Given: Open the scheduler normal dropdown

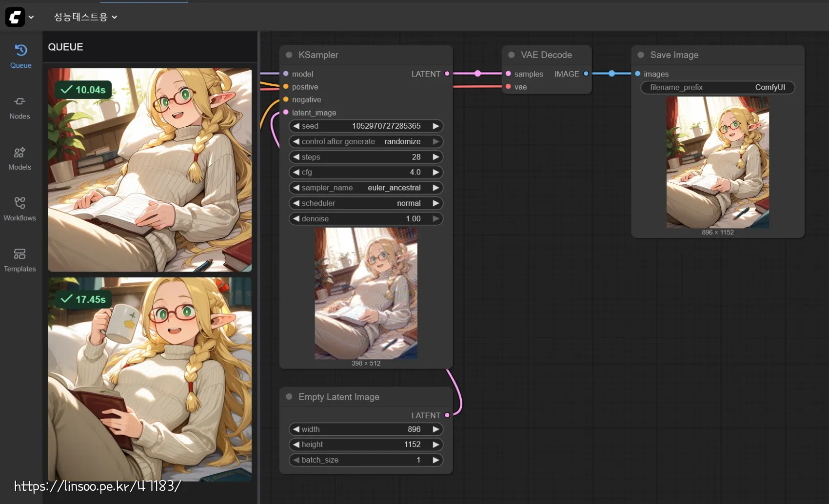Looking at the screenshot, I should point(366,203).
